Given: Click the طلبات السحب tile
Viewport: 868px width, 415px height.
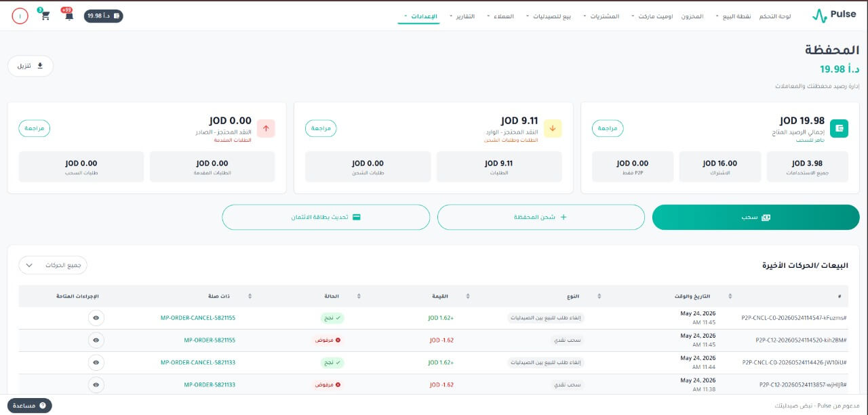Looking at the screenshot, I should point(81,167).
